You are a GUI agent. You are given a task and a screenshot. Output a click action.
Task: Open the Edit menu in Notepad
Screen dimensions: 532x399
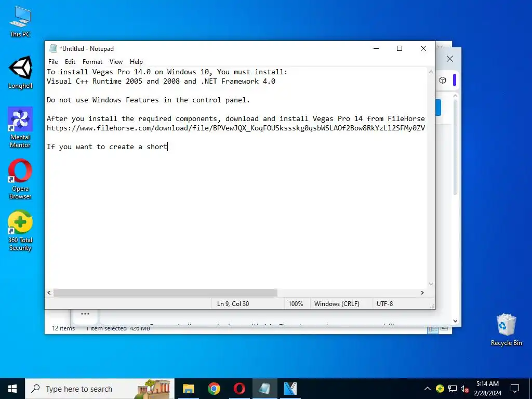(70, 62)
